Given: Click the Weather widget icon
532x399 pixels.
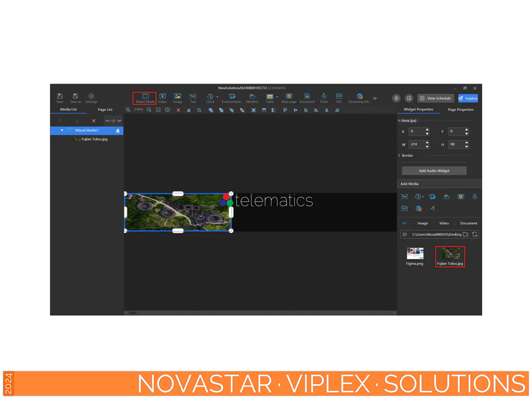Looking at the screenshot, I should 252,98.
